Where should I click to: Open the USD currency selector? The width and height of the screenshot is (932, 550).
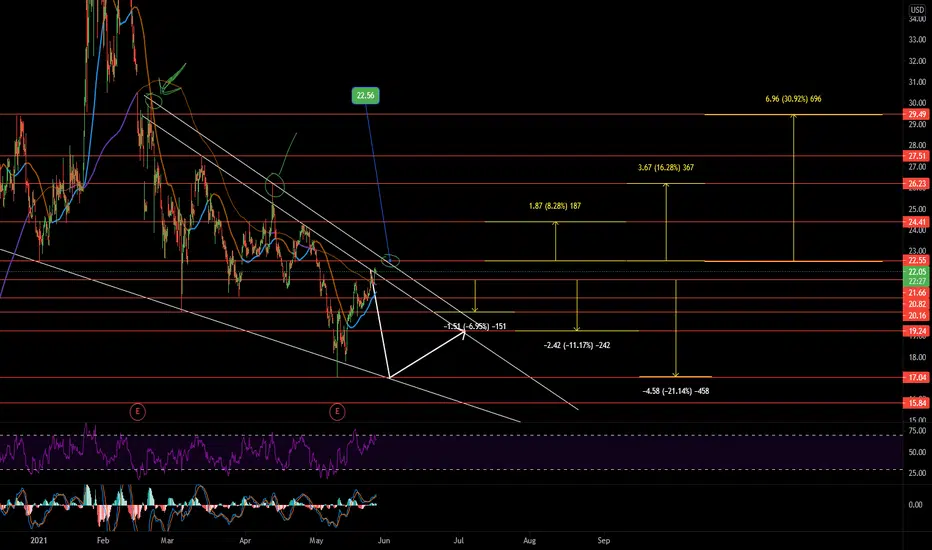(917, 10)
